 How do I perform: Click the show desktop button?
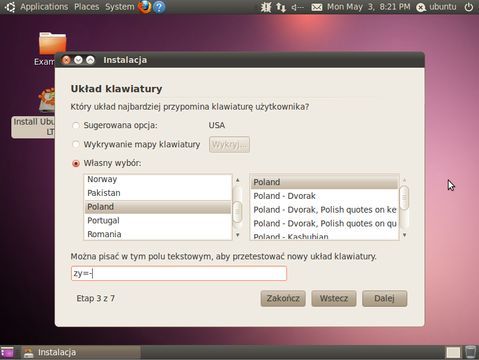7,353
